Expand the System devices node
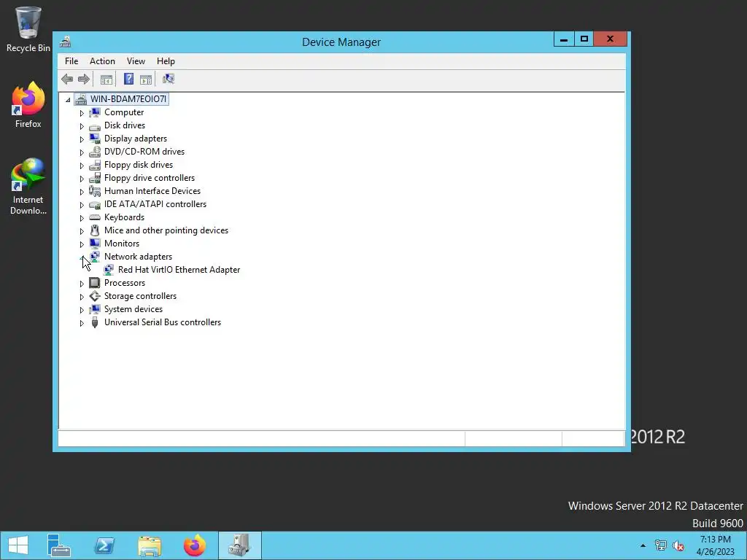 (x=82, y=310)
